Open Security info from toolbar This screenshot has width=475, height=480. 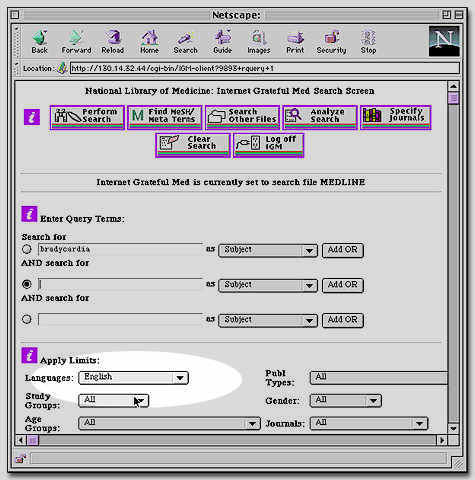(x=331, y=42)
